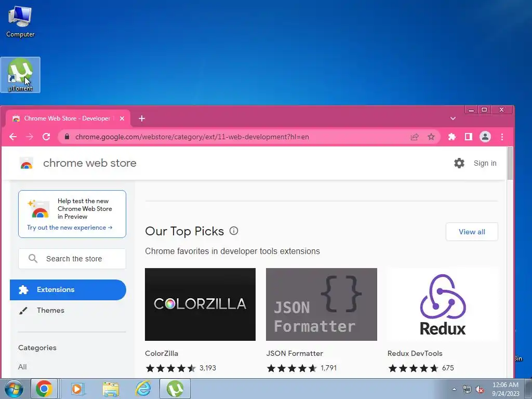The height and width of the screenshot is (399, 532).
Task: Click the Categories heading
Action: click(37, 348)
